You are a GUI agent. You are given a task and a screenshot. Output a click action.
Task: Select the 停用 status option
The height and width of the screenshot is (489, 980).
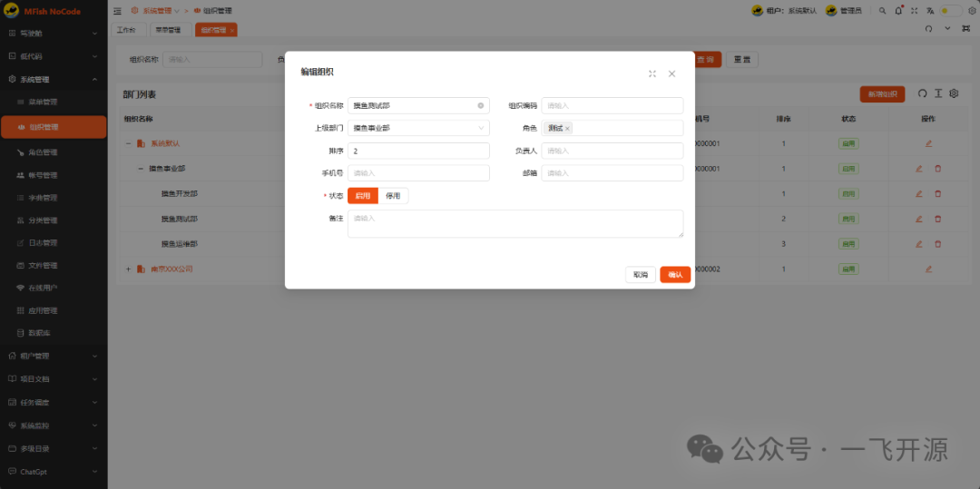393,196
